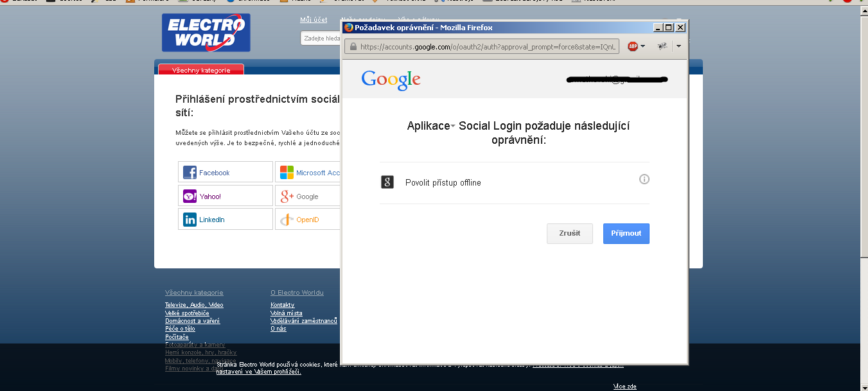Open the Můj účet link

click(314, 20)
